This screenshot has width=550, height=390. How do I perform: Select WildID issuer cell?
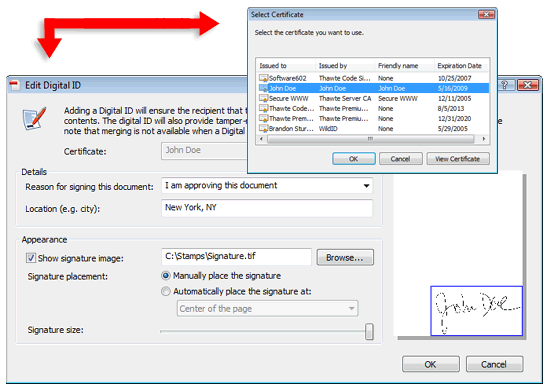328,129
